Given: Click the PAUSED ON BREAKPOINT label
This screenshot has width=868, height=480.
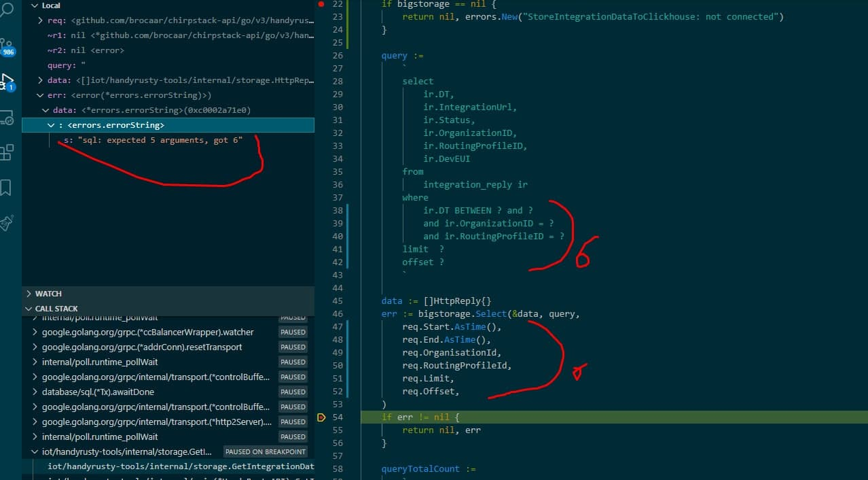Looking at the screenshot, I should [266, 451].
